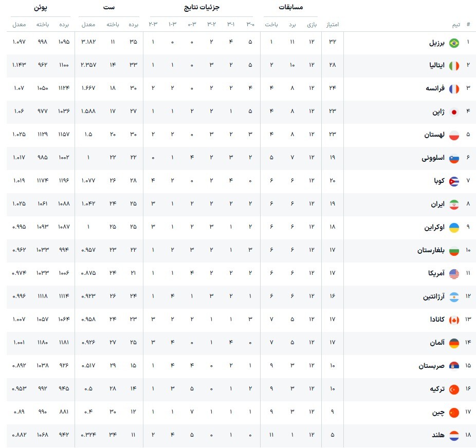Click the Japan flag icon
Screen dimensions: 476x448
[454, 112]
